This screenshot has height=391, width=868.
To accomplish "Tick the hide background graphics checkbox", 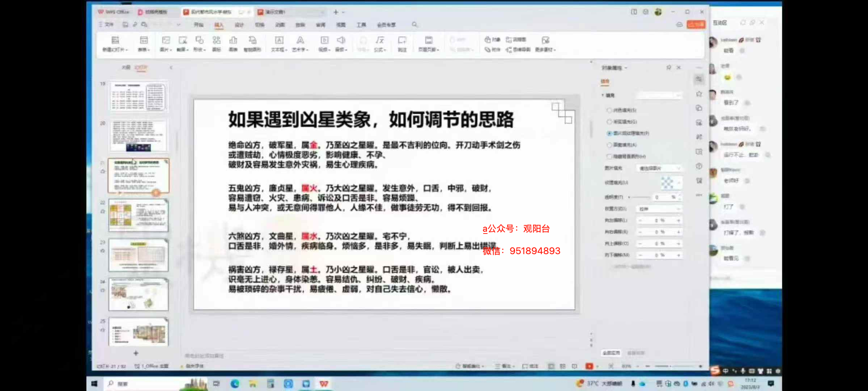I will (609, 156).
